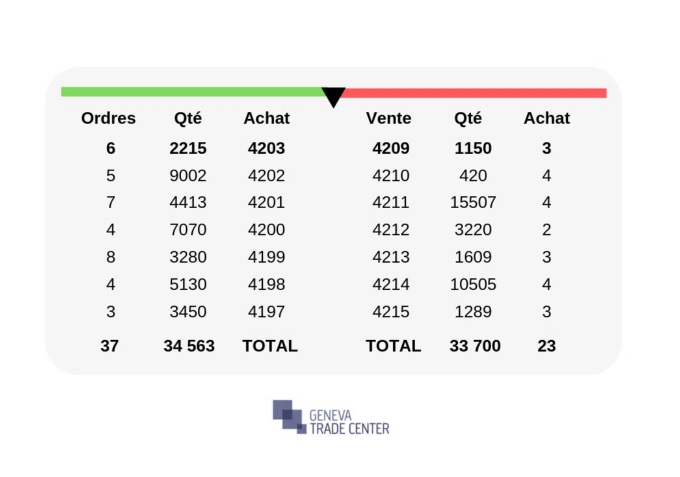Viewport: 680px width, 477px height.
Task: Click the sell price 4215
Action: (x=391, y=311)
